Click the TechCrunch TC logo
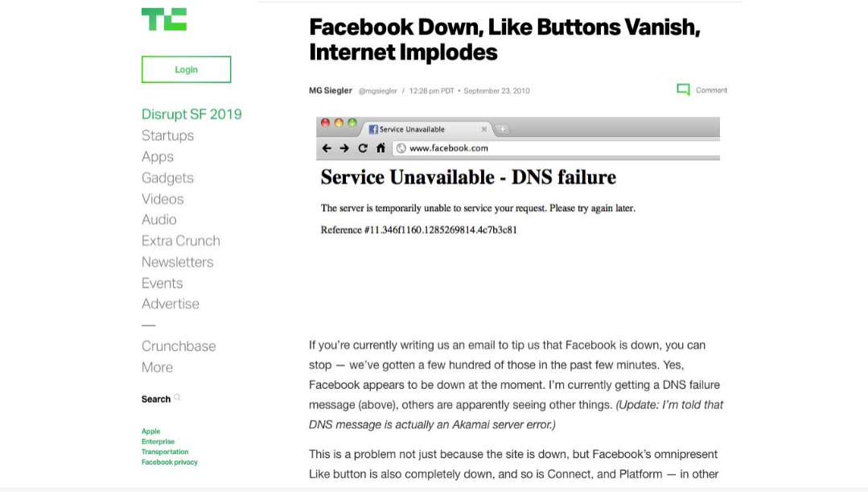The width and height of the screenshot is (868, 492). pyautogui.click(x=164, y=19)
